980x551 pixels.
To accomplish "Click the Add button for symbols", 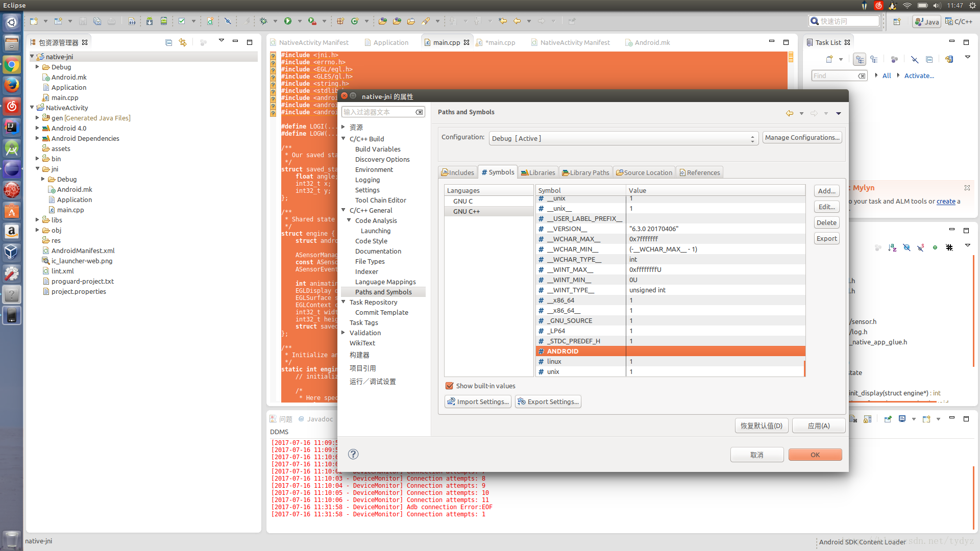I will pyautogui.click(x=826, y=191).
